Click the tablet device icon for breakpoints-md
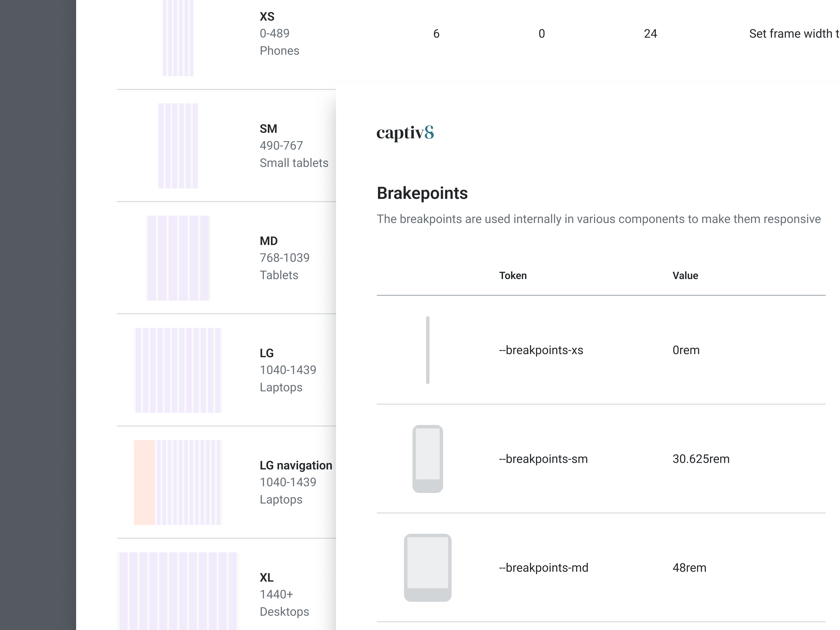Image resolution: width=840 pixels, height=630 pixels. (x=428, y=567)
